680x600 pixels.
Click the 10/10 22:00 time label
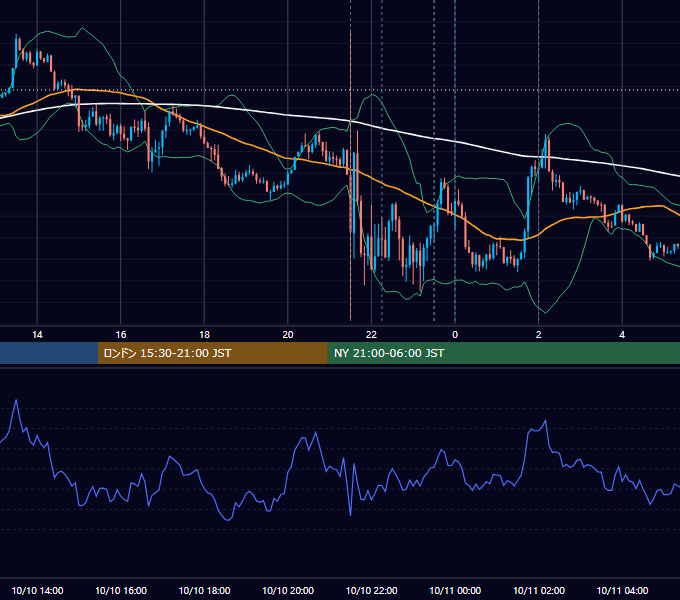click(371, 590)
